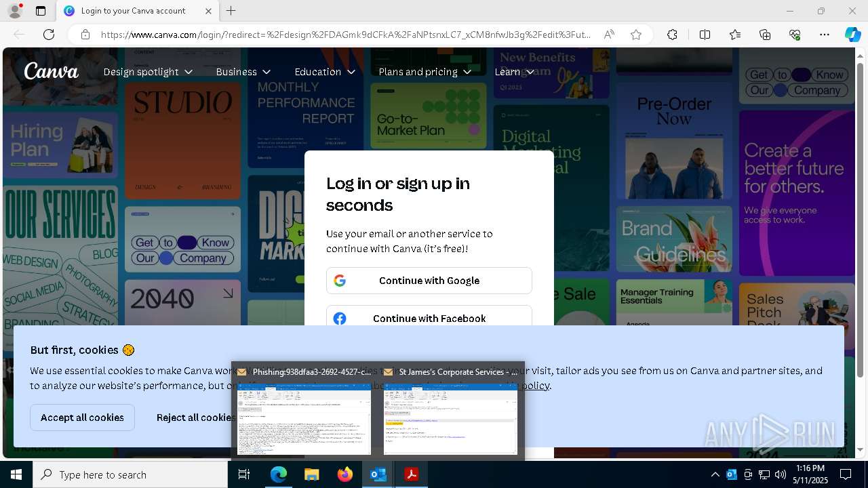Open Copilot sidebar icon
This screenshot has width=868, height=488.
click(x=852, y=35)
